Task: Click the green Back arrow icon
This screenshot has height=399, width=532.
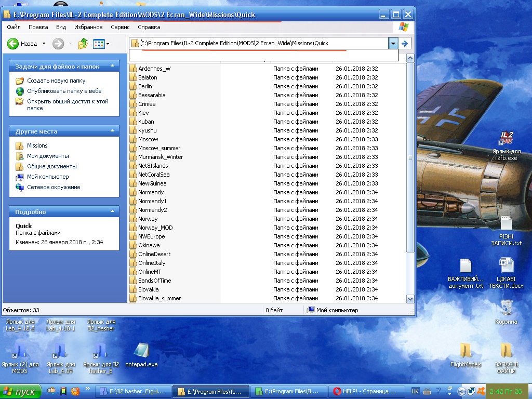Action: click(13, 44)
